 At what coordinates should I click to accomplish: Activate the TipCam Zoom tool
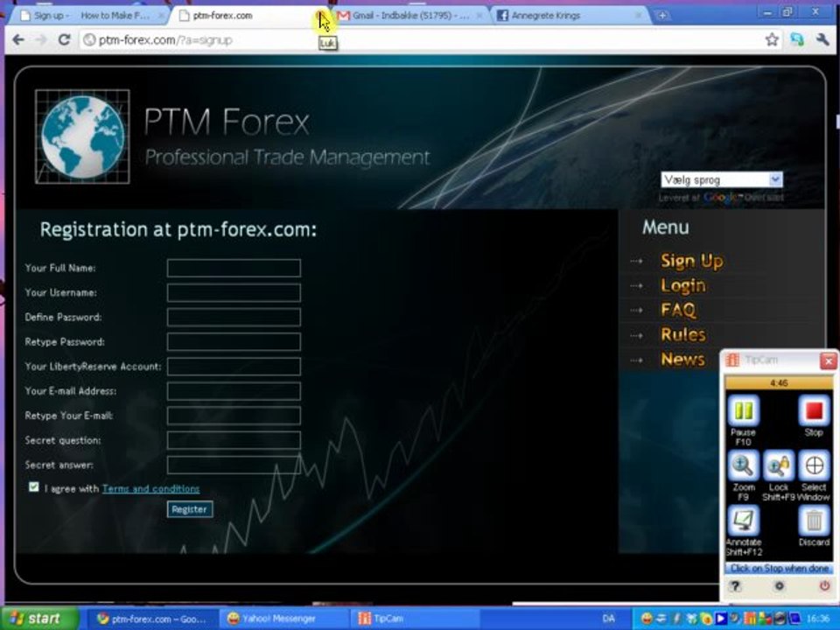(x=743, y=465)
